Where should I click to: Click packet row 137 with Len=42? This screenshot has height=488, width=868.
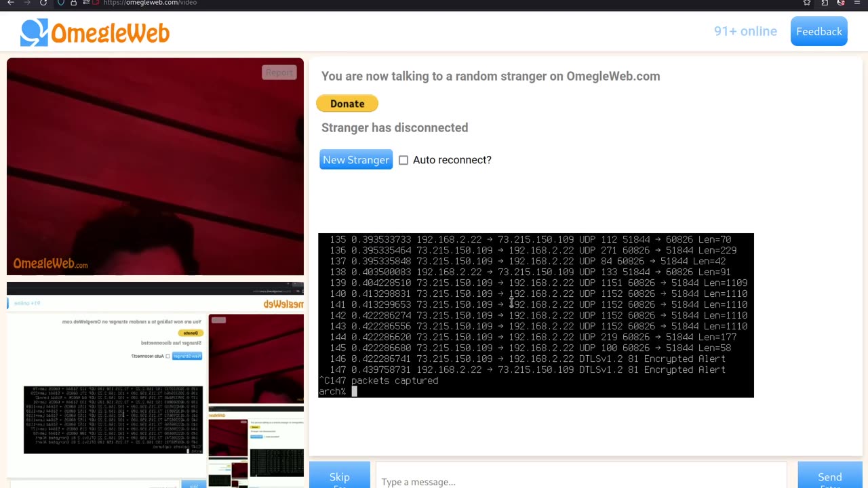528,262
